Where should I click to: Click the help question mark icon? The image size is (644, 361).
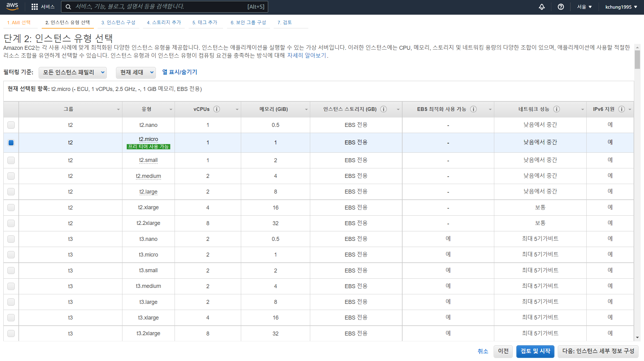pos(561,7)
